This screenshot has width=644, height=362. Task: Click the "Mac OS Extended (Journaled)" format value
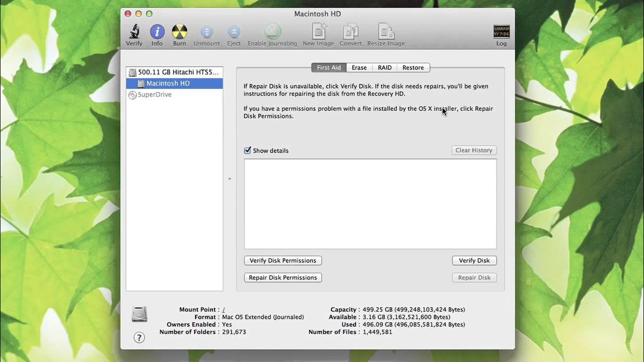(x=263, y=317)
